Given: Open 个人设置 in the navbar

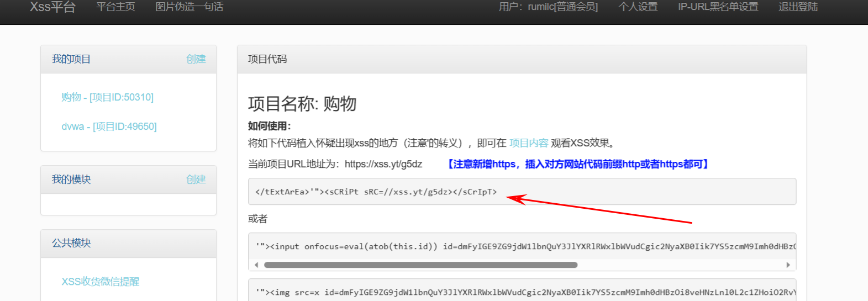Looking at the screenshot, I should pos(638,7).
